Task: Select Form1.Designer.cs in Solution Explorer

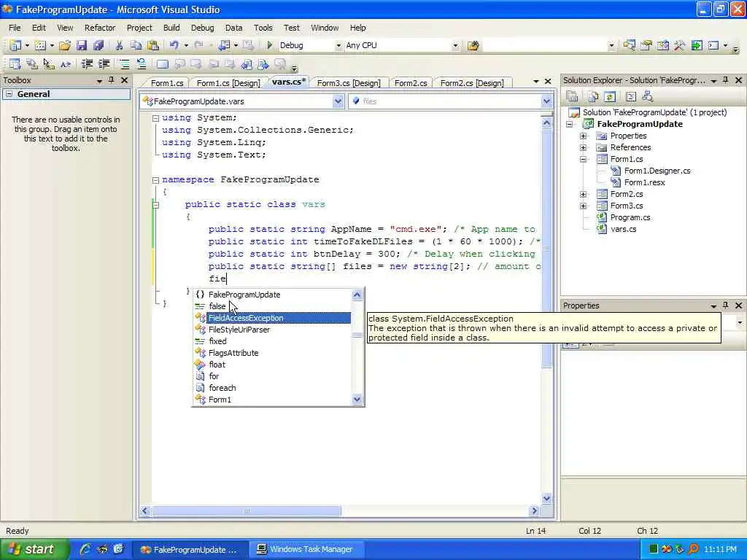Action: (x=657, y=171)
